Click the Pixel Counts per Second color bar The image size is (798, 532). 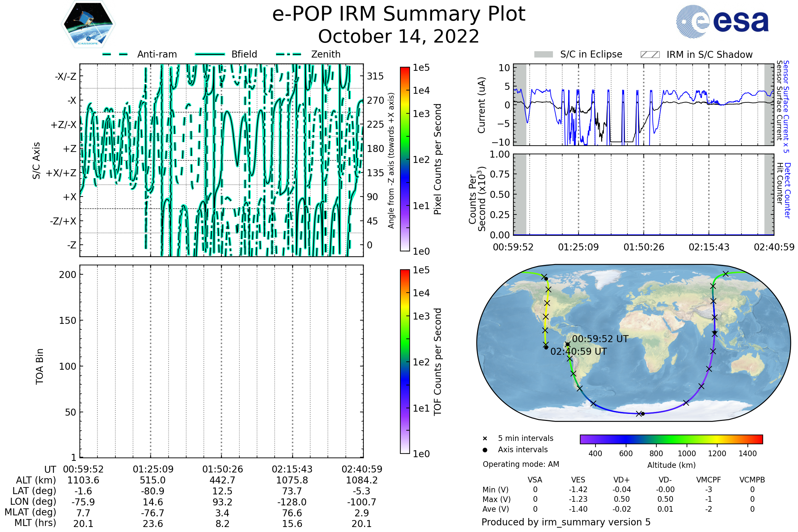point(405,159)
